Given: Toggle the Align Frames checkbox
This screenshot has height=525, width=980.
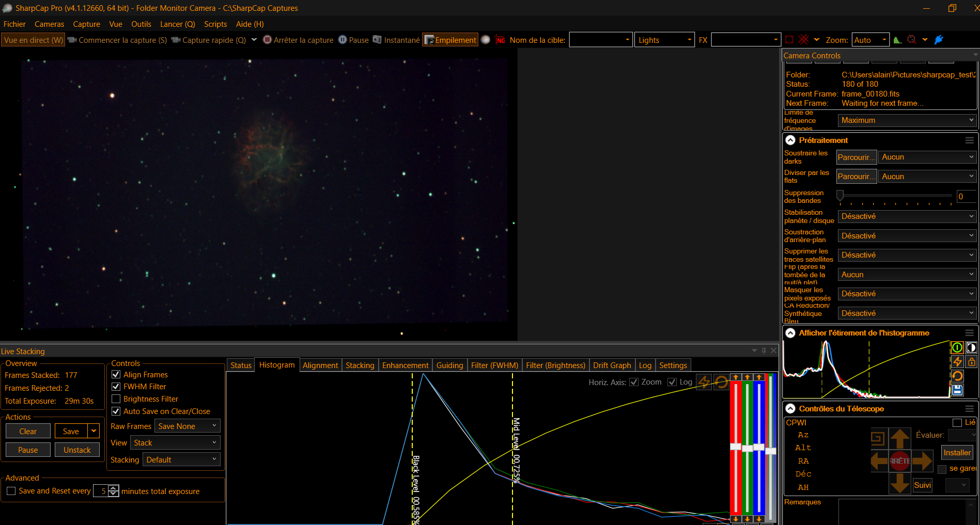Looking at the screenshot, I should tap(116, 374).
